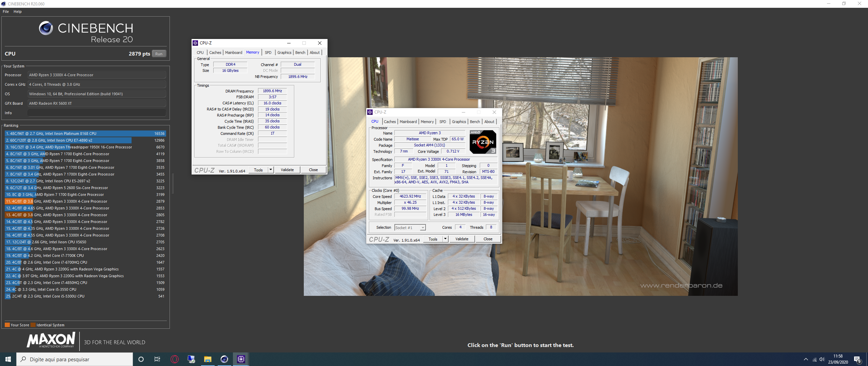This screenshot has height=366, width=868.
Task: Click the DRAM Frequency value 1899.6 MHz
Action: (x=272, y=91)
